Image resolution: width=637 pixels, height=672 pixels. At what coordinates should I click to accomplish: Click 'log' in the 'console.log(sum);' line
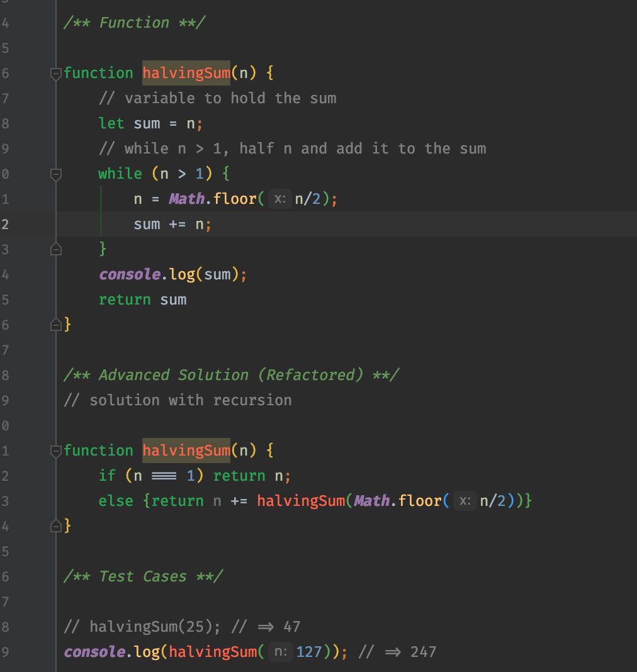pos(182,274)
